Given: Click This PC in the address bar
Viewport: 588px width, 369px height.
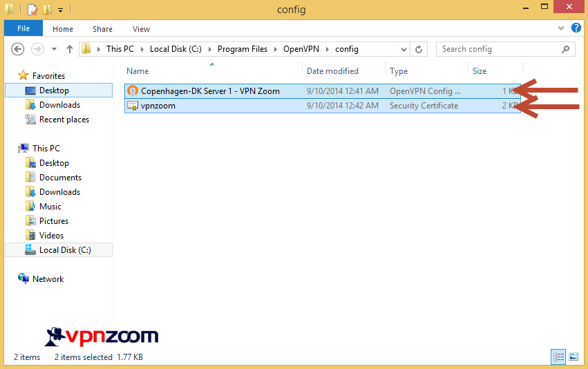Looking at the screenshot, I should [x=120, y=49].
